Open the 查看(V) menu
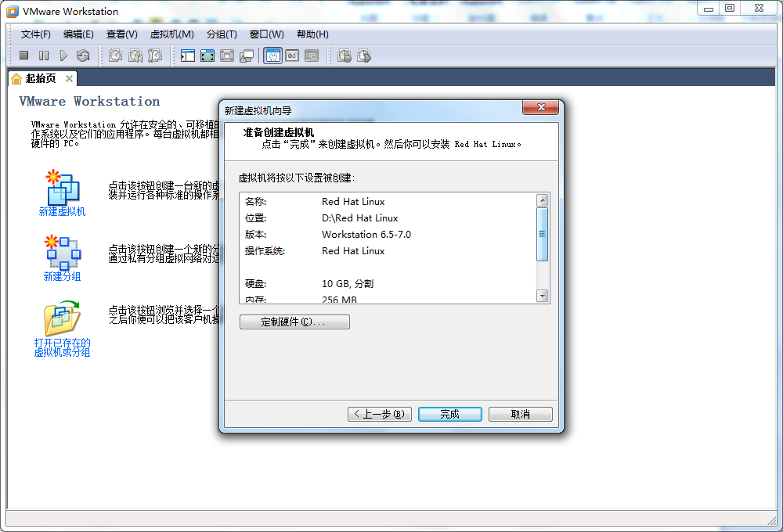 coord(122,34)
